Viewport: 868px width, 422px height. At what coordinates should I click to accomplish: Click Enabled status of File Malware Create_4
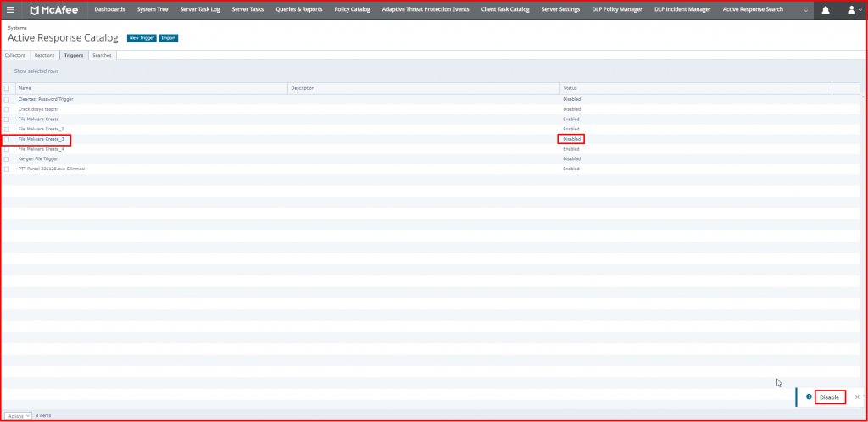pos(571,149)
